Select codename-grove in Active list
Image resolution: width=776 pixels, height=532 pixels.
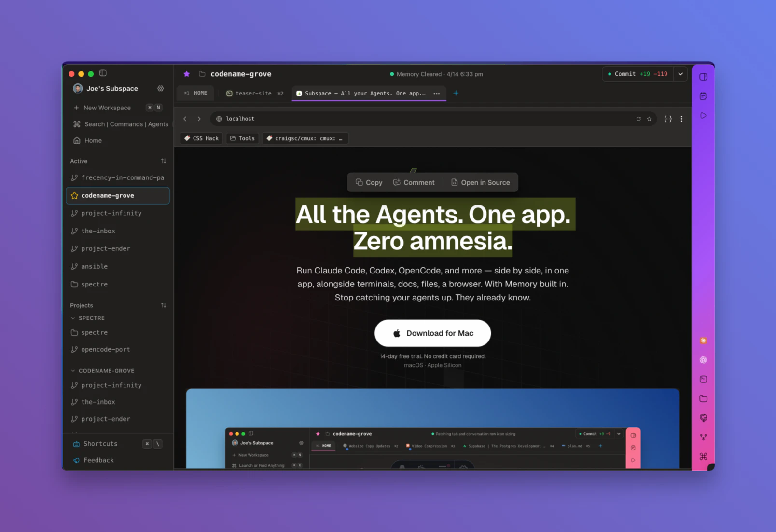point(118,195)
